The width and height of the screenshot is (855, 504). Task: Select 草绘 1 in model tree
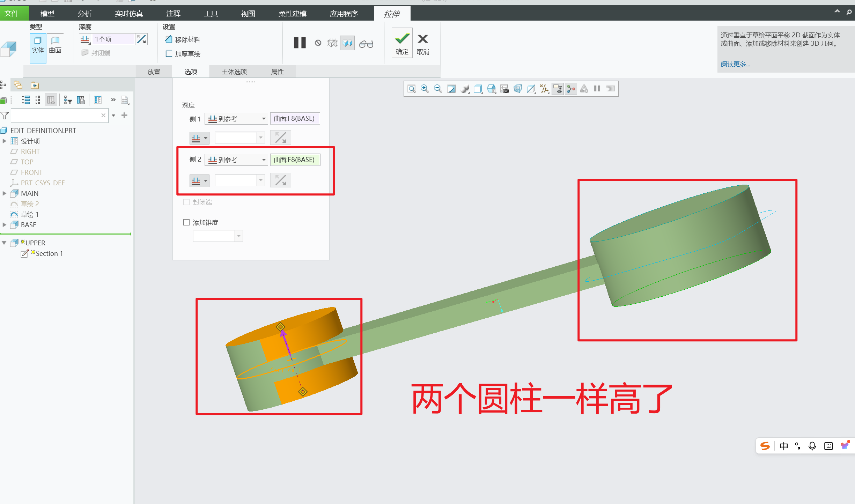coord(29,214)
